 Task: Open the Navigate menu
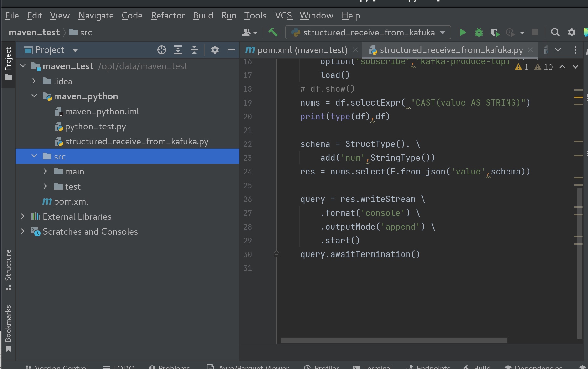click(96, 15)
